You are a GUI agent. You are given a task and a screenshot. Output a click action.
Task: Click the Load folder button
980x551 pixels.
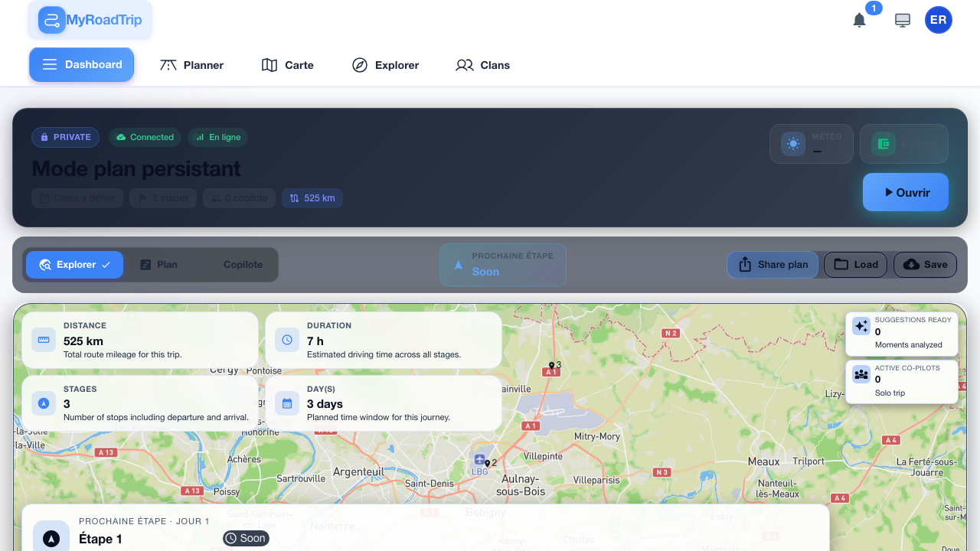pos(855,265)
